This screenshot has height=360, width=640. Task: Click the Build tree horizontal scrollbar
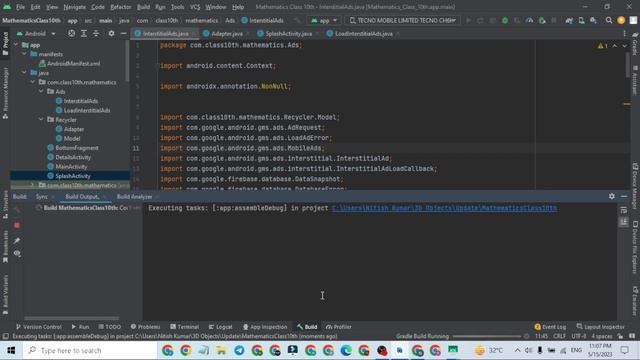[71, 318]
